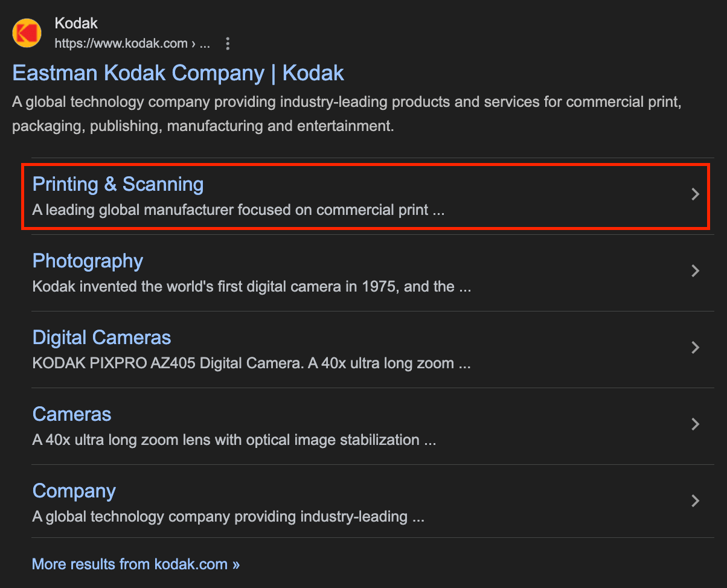Click the Kodak logo favicon
Image resolution: width=727 pixels, height=588 pixels.
tap(27, 33)
